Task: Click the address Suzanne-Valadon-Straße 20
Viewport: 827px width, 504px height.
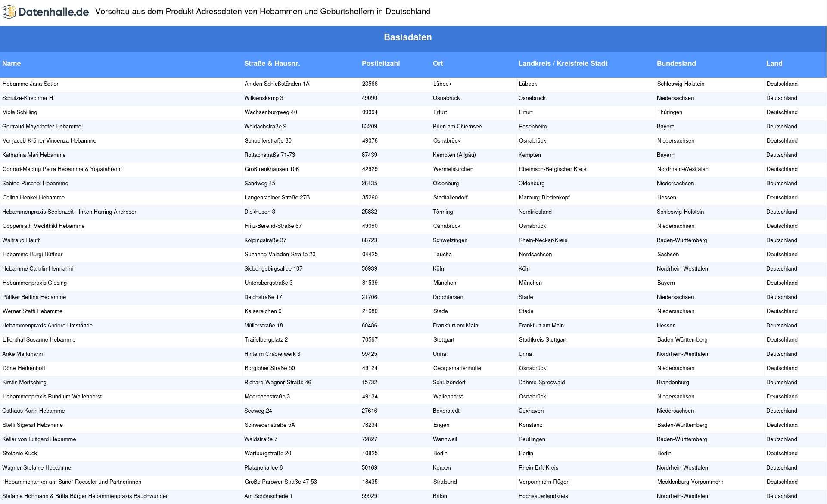Action: pyautogui.click(x=280, y=255)
